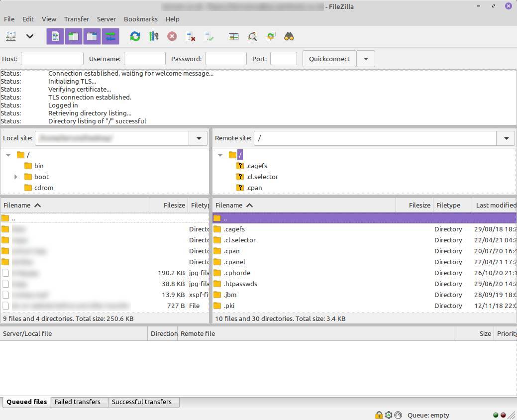Click the Remote file queue column header

[x=315, y=333]
